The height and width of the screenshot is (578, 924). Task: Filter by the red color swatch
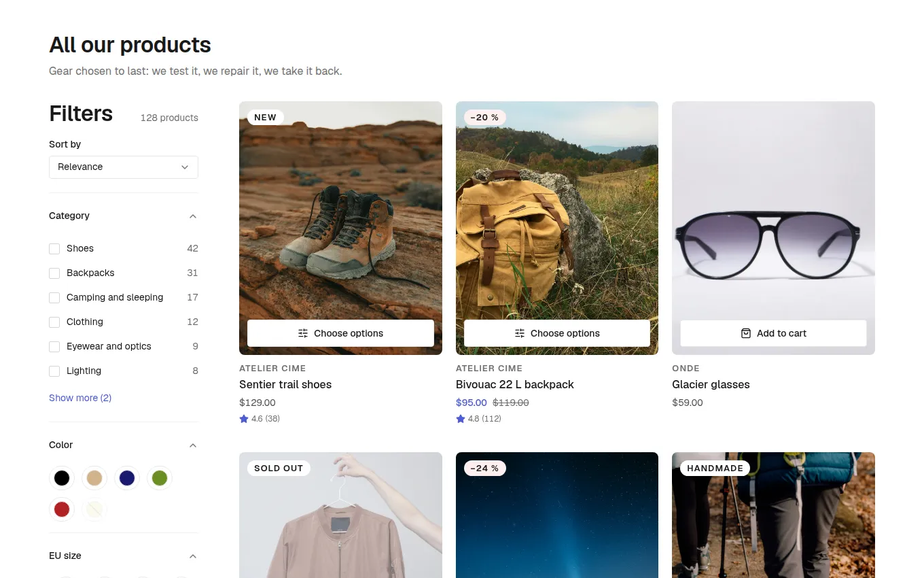pos(62,509)
